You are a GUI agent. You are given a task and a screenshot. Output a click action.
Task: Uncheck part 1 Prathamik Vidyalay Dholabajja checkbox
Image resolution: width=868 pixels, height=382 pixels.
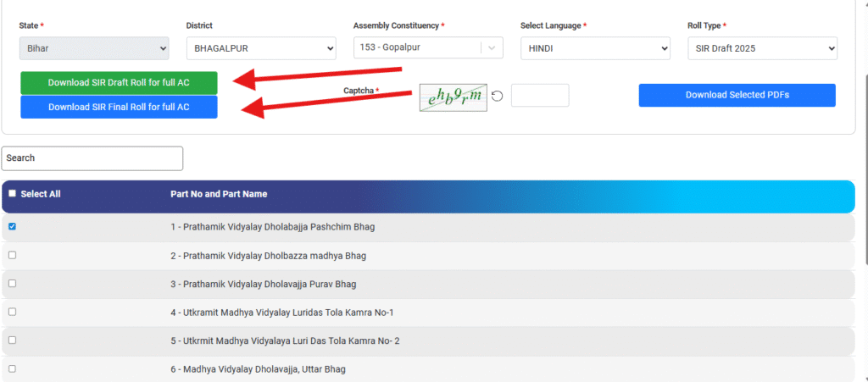pyautogui.click(x=12, y=227)
